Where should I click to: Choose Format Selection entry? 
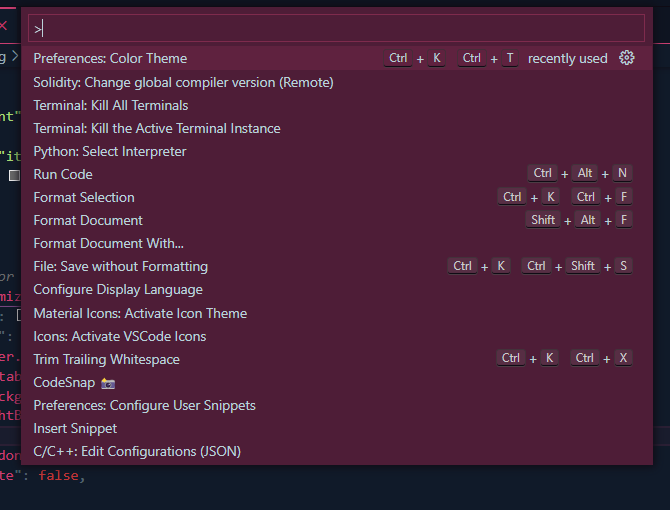[x=336, y=197]
